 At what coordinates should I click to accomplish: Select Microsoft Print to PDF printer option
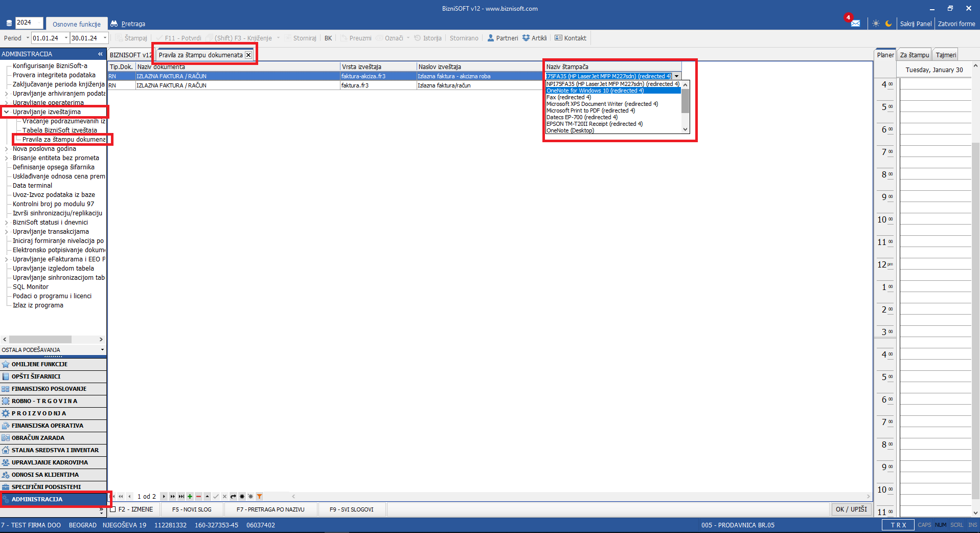590,110
